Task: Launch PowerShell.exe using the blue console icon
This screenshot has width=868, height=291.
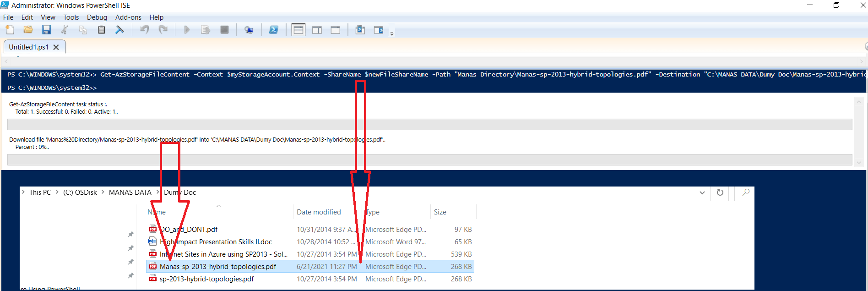Action: (274, 30)
